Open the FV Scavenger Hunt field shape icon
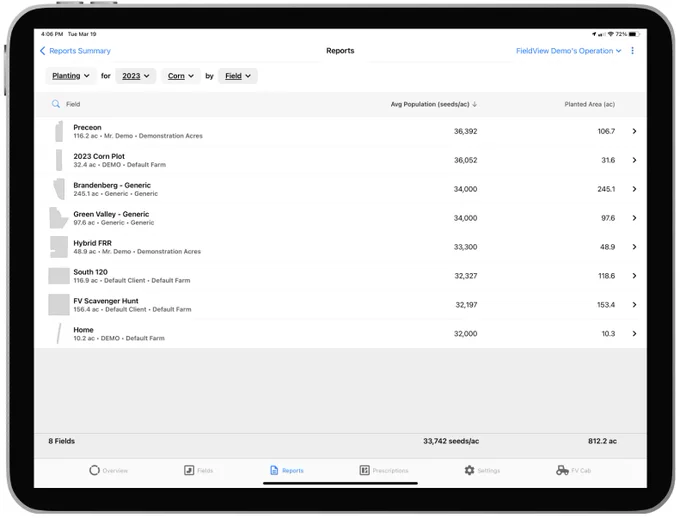 pos(59,305)
